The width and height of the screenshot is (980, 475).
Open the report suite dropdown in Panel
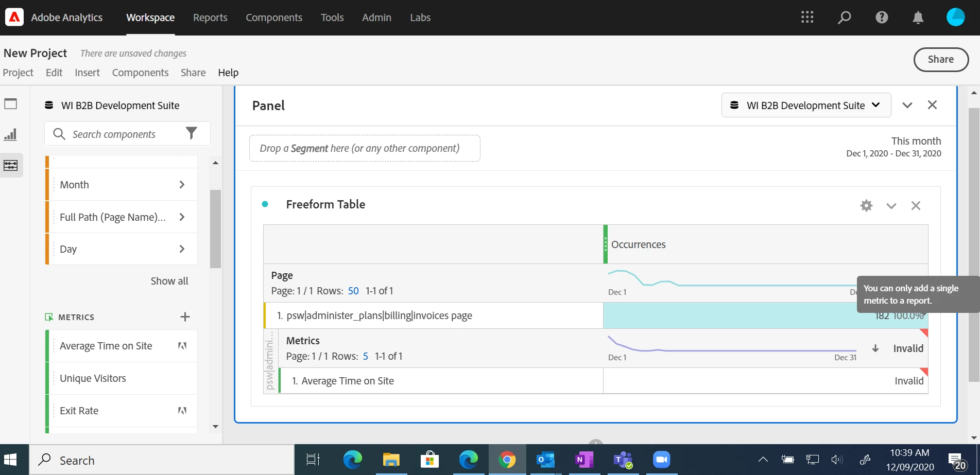coord(806,105)
